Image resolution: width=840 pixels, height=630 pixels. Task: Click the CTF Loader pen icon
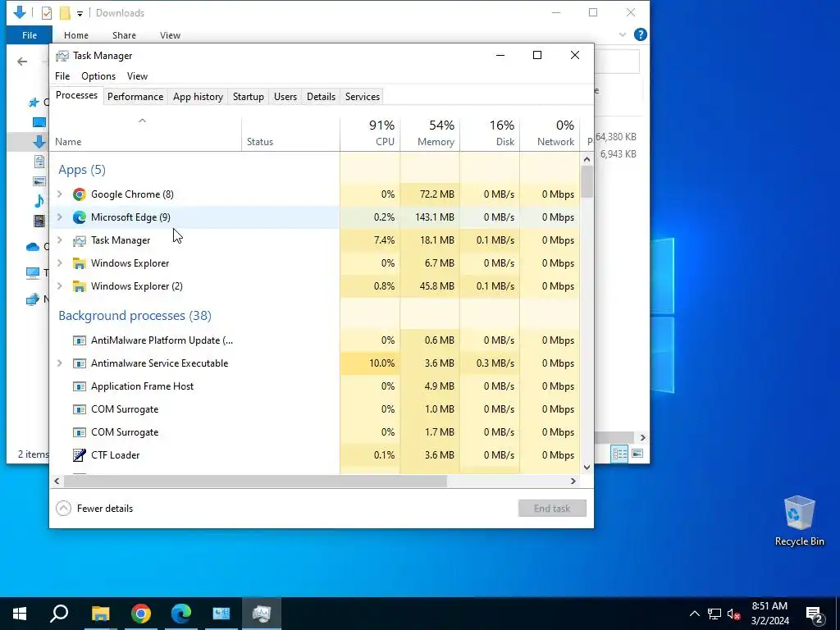click(80, 454)
